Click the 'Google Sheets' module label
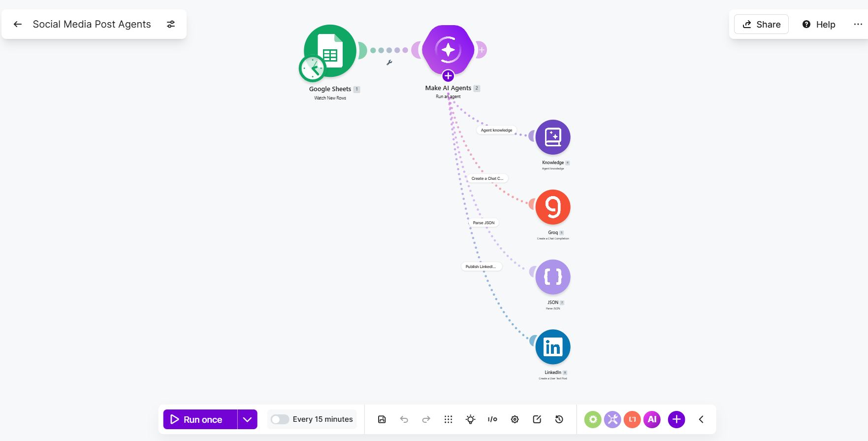Viewport: 868px width, 441px height. coord(330,89)
